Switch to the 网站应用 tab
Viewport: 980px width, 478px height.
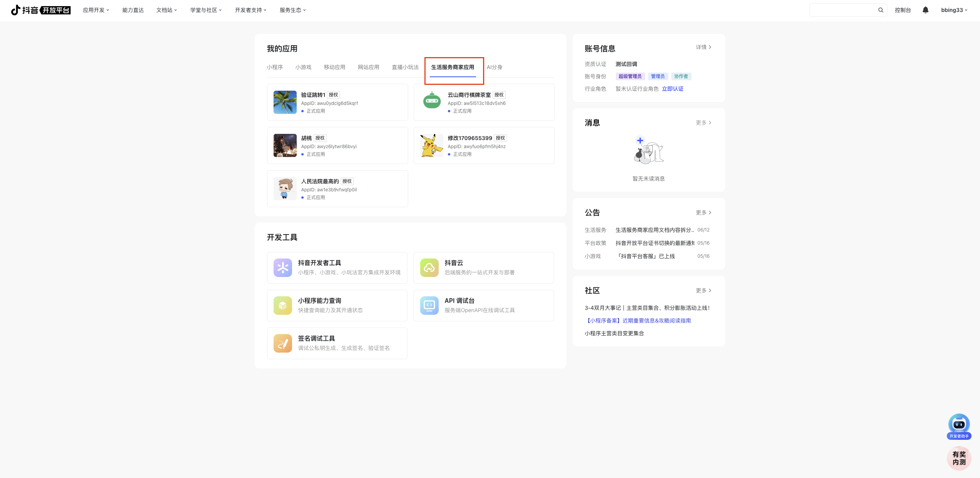368,67
